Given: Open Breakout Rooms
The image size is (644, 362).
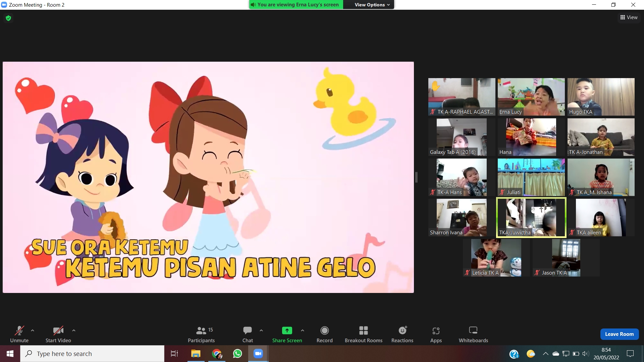Looking at the screenshot, I should pos(364,335).
